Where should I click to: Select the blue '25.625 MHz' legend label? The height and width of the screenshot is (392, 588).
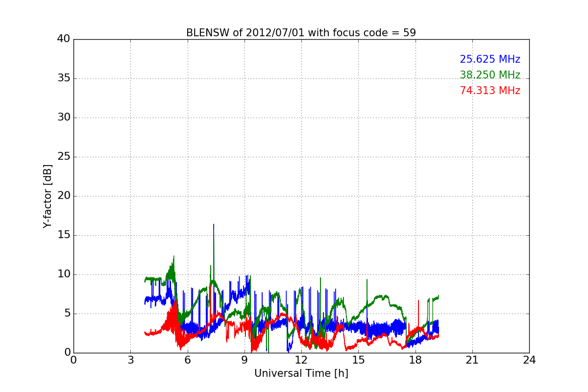point(490,59)
